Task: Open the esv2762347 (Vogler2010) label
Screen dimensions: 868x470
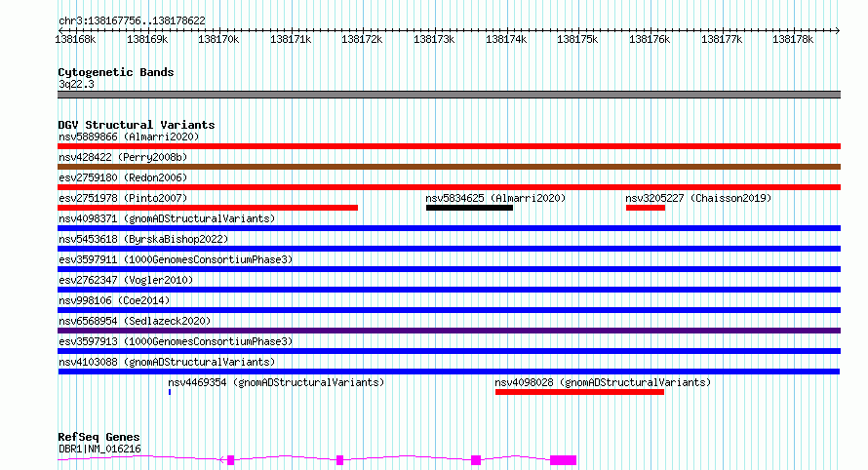Action: (x=126, y=280)
